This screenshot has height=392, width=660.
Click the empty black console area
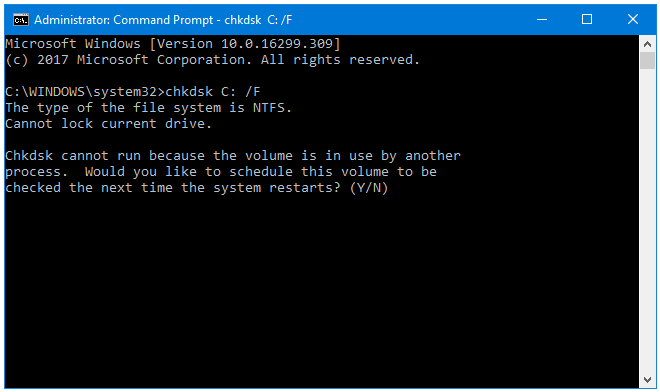[x=322, y=291]
